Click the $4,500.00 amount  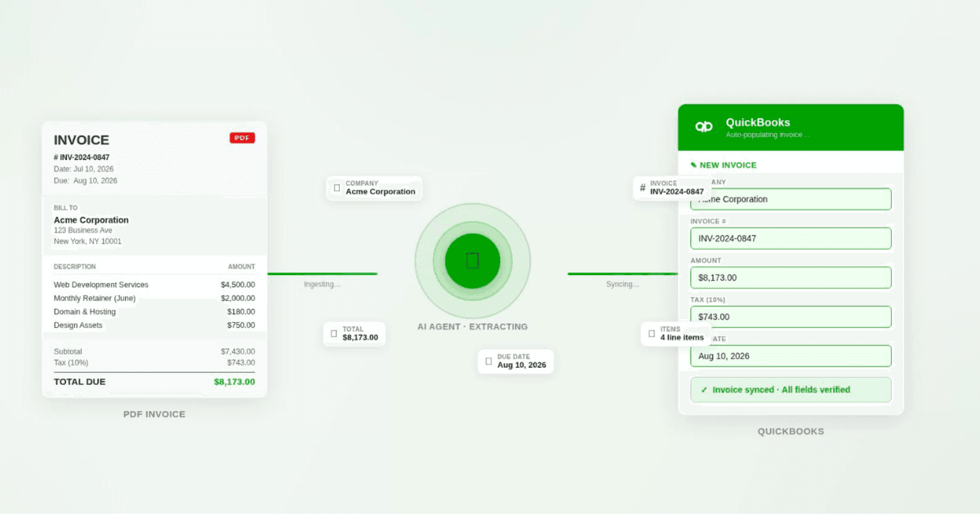tap(238, 285)
